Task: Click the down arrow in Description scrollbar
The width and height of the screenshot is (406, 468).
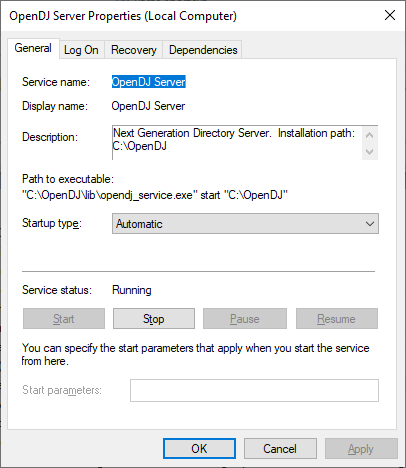Action: [x=369, y=152]
